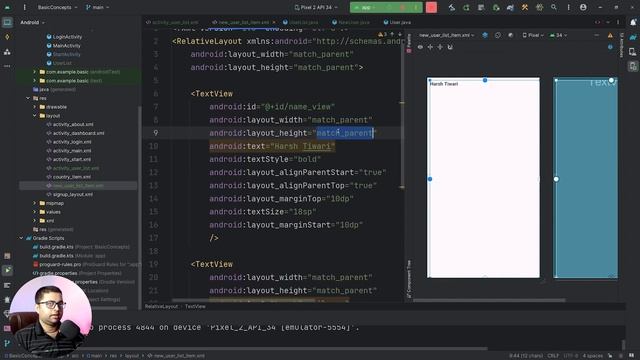Open activity_about.xml in project tree
The width and height of the screenshot is (640, 360).
70,124
